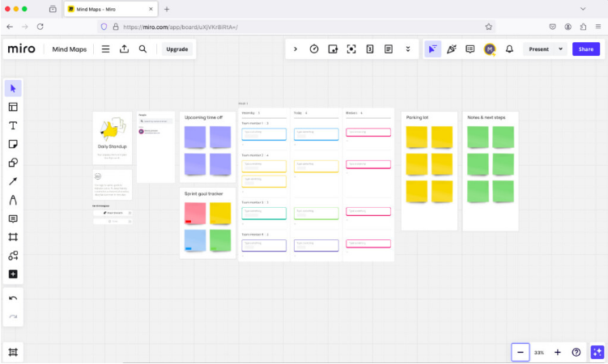
Task: Start the timer from top toolbar
Action: pos(314,49)
